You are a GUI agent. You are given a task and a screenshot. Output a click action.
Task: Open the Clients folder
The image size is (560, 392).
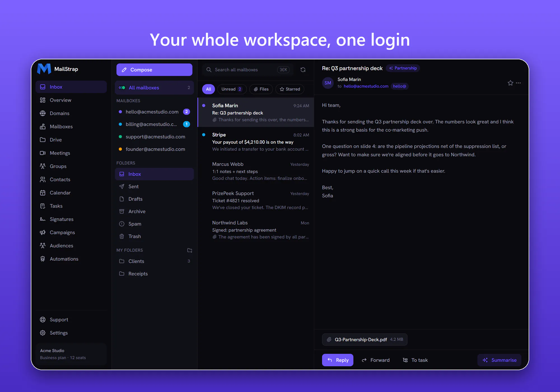tap(154, 261)
